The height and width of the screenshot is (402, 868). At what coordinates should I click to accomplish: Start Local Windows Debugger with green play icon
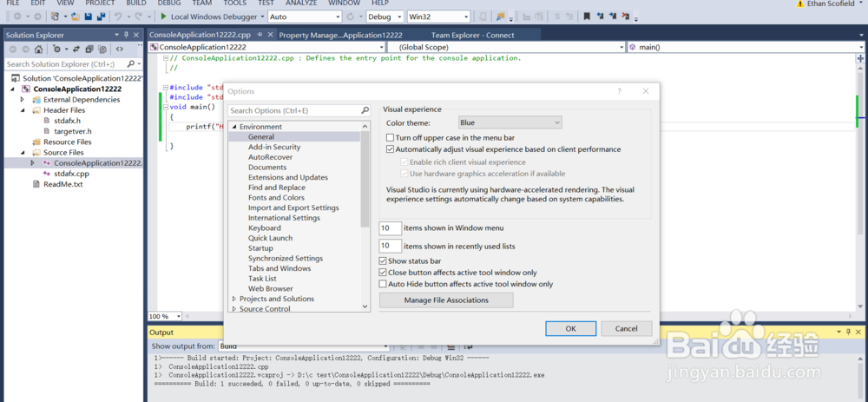(x=164, y=16)
